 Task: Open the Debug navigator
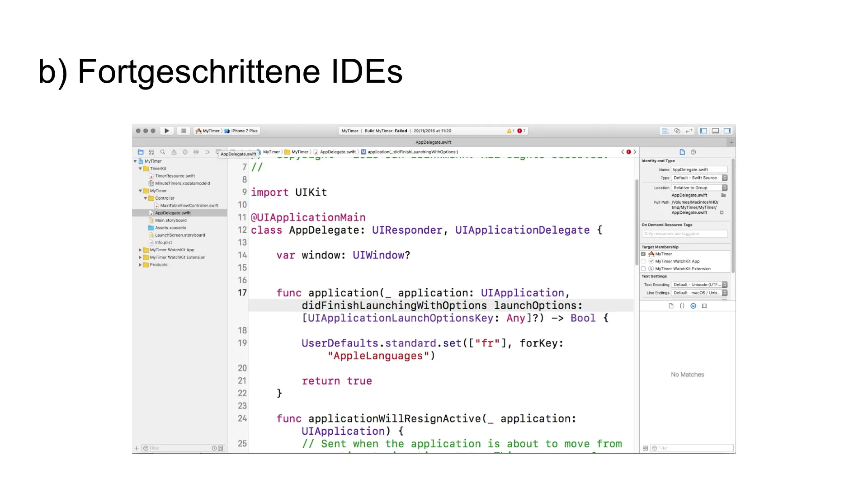click(196, 152)
